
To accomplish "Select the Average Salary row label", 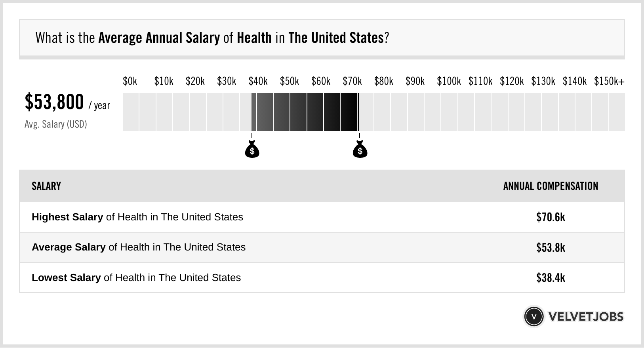I will [139, 247].
